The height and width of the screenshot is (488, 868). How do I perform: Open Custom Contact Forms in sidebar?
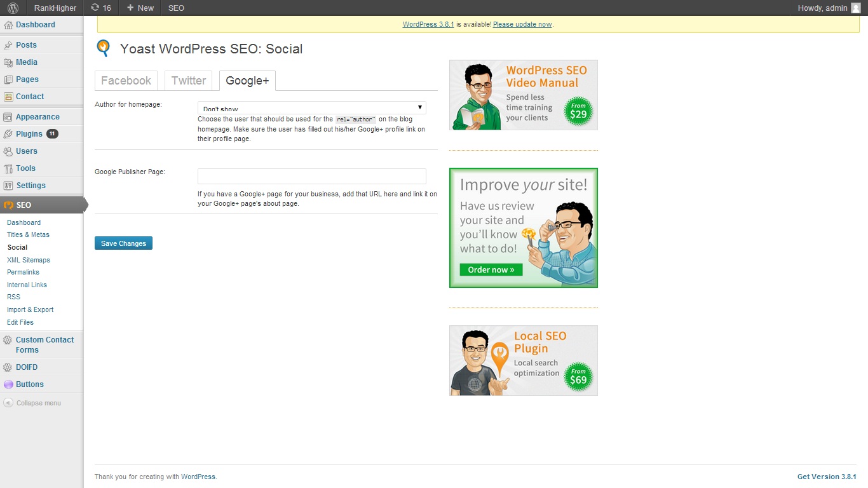44,345
